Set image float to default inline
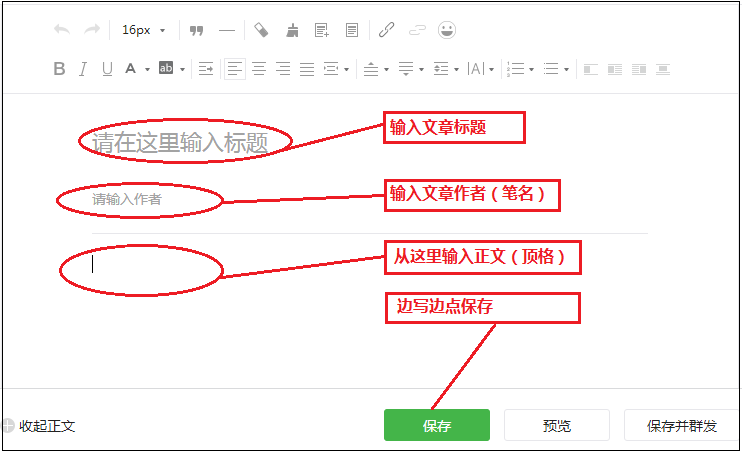The width and height of the screenshot is (742, 452). pyautogui.click(x=591, y=70)
